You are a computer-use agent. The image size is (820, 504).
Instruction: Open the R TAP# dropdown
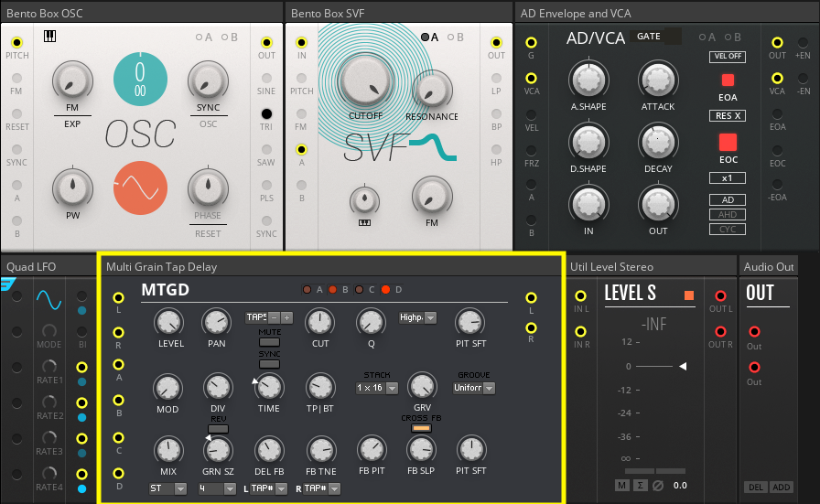[321, 488]
